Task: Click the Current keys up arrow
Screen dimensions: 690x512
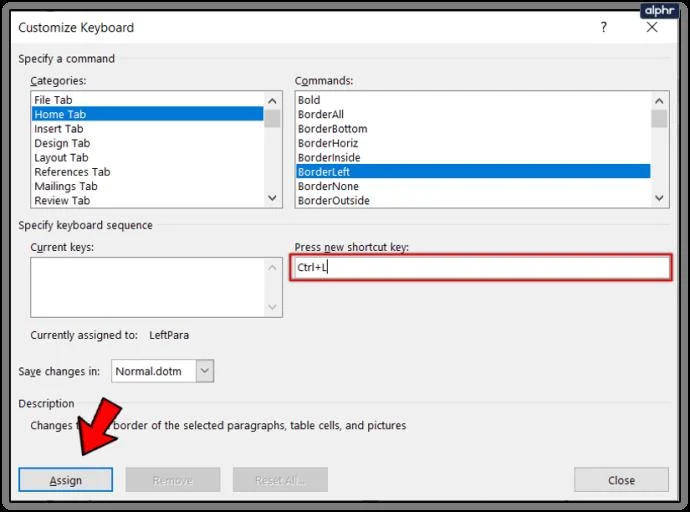Action: point(272,267)
